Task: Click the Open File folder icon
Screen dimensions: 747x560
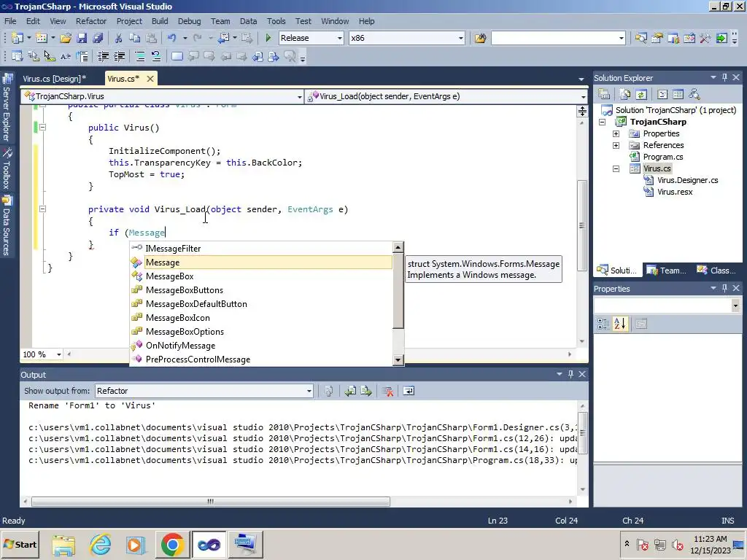Action: tap(66, 38)
